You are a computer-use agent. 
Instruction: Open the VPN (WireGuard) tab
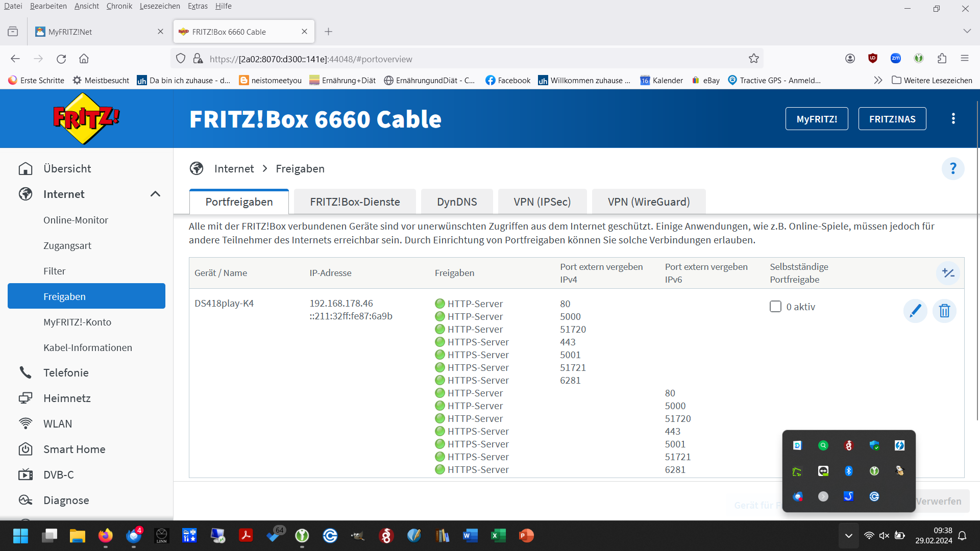tap(648, 202)
